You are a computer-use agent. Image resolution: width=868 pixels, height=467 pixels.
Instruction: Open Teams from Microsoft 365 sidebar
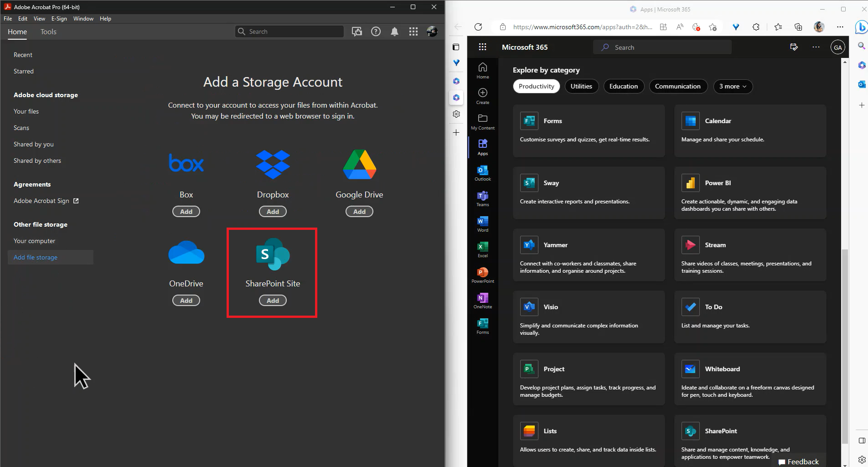[x=482, y=198]
